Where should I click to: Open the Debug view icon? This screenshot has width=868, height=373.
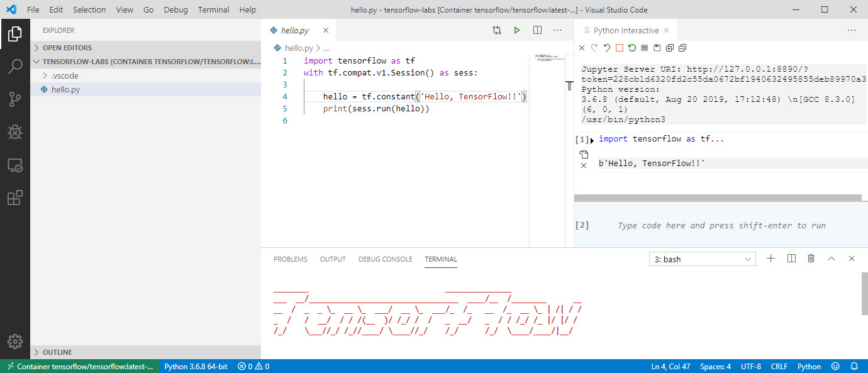(14, 132)
